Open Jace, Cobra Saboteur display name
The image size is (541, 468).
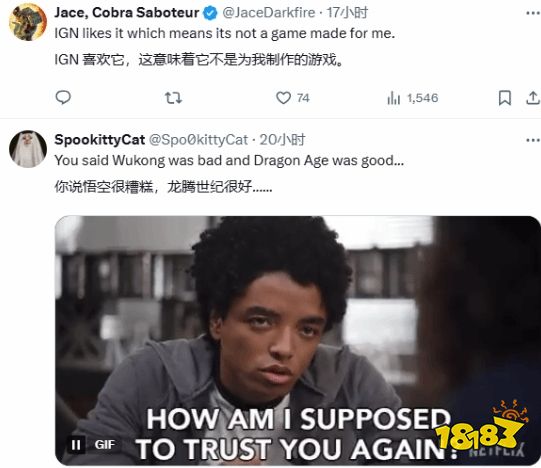pos(127,13)
